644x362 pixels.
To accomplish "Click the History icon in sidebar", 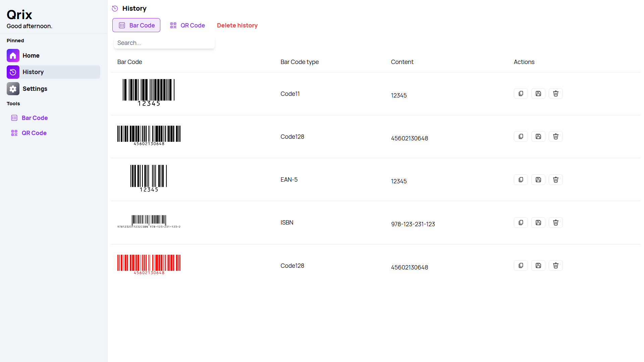I will pos(13,72).
